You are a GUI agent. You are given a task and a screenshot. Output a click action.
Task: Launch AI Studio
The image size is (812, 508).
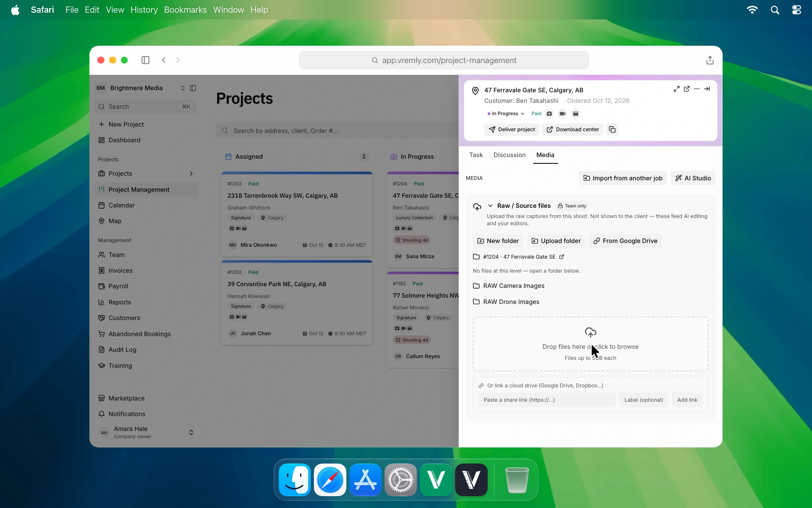pyautogui.click(x=693, y=178)
